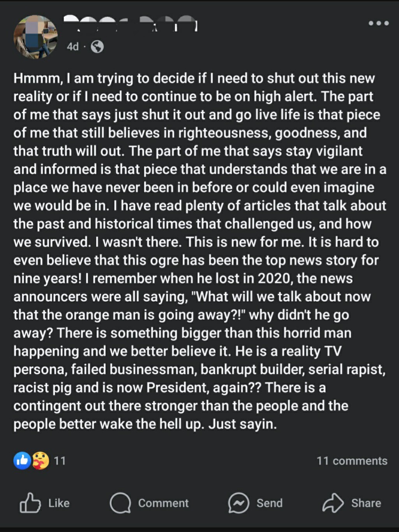Click the 4d post timestamp
399x532 pixels.
pos(72,47)
